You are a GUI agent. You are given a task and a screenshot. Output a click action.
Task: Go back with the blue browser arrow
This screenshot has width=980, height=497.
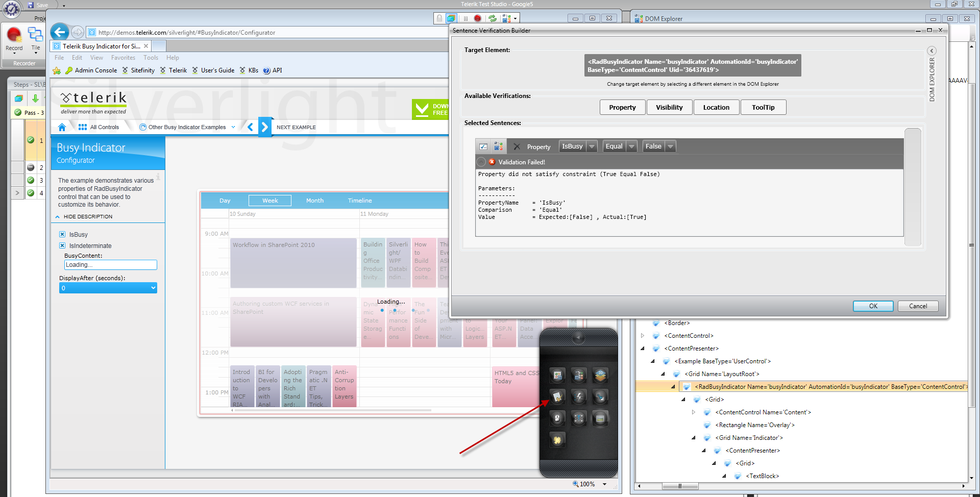[x=60, y=32]
